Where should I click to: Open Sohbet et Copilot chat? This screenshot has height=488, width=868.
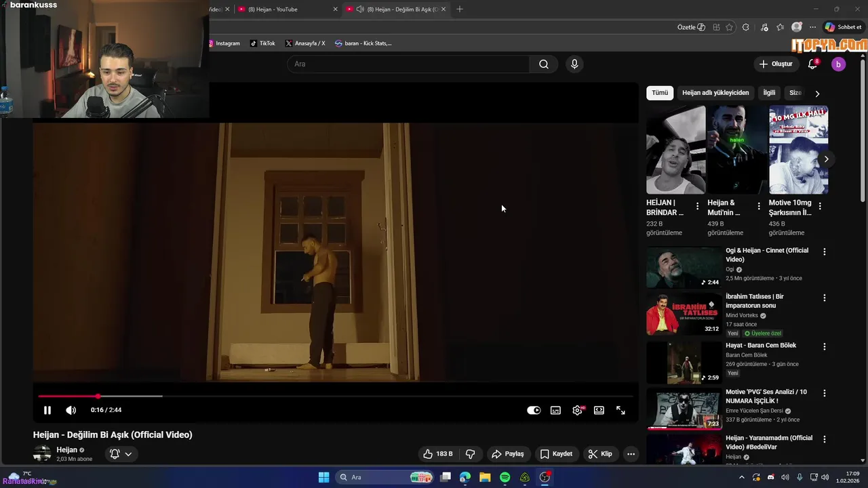point(844,27)
